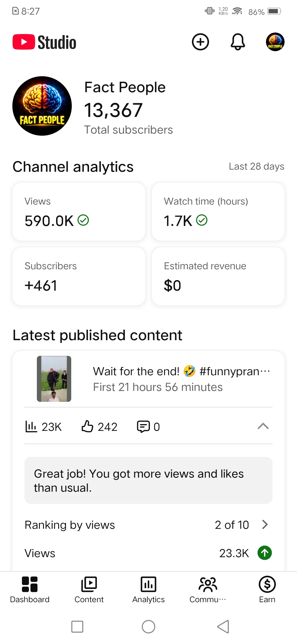Tap the green up arrow beside 23.3K
The height and width of the screenshot is (644, 297).
click(x=265, y=553)
